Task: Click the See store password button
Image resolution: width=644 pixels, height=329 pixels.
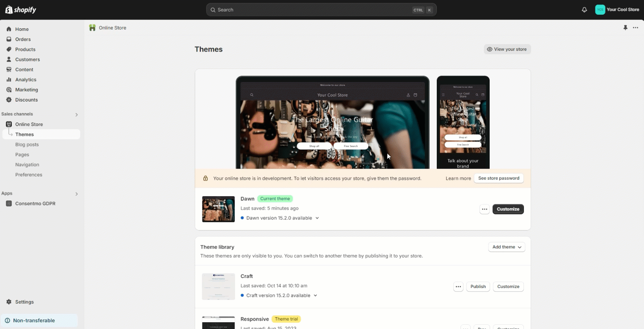Action: tap(499, 178)
